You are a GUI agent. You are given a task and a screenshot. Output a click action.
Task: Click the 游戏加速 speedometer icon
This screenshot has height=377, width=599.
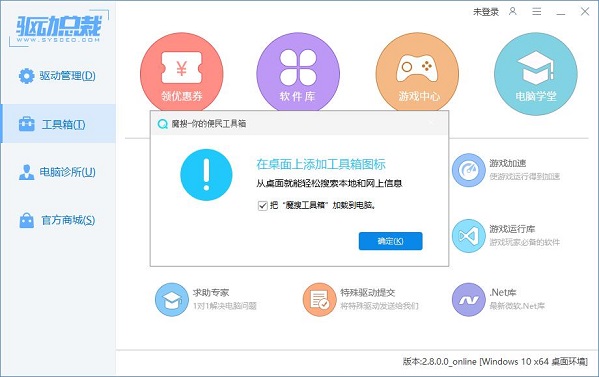pos(468,170)
